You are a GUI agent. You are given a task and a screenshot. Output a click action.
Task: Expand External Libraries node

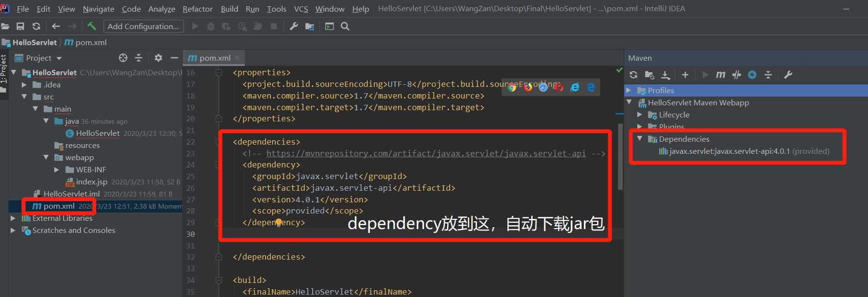(x=14, y=218)
